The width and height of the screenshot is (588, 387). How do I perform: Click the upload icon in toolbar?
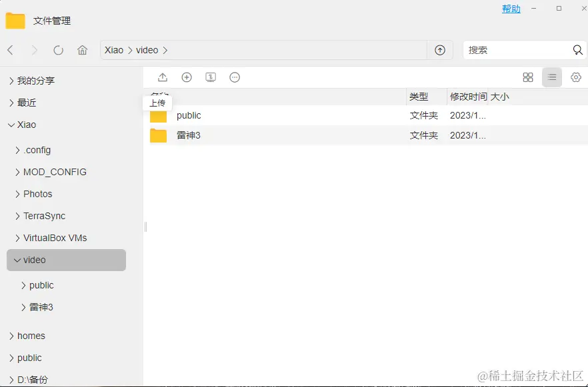click(x=163, y=77)
